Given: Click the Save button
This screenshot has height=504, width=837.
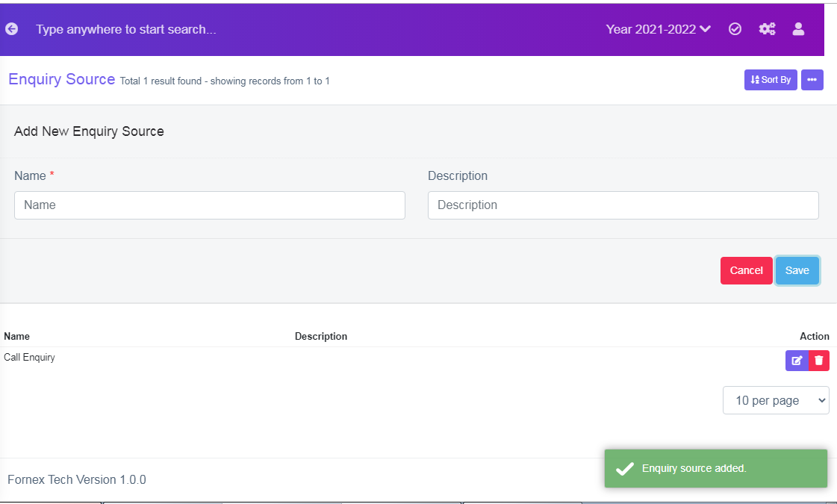Looking at the screenshot, I should point(797,271).
